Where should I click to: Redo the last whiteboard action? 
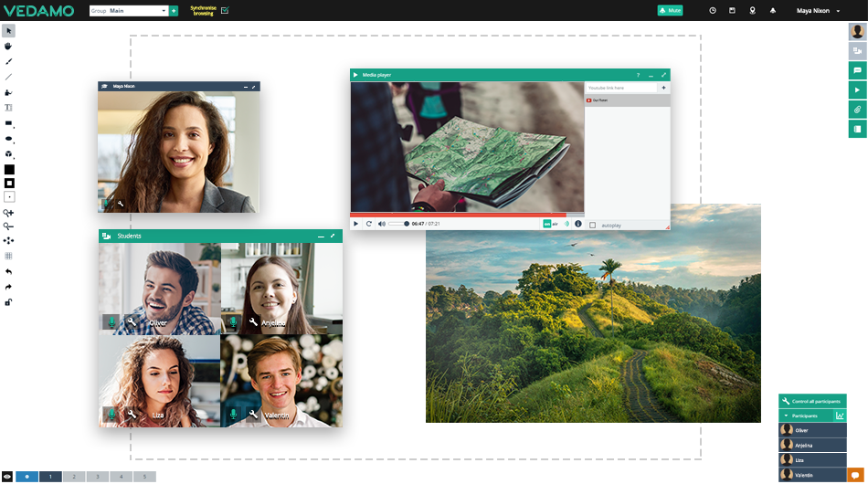[x=8, y=287]
